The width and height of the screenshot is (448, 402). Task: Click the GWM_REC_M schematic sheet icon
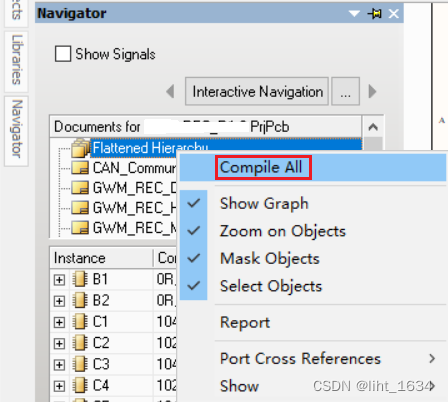click(80, 228)
